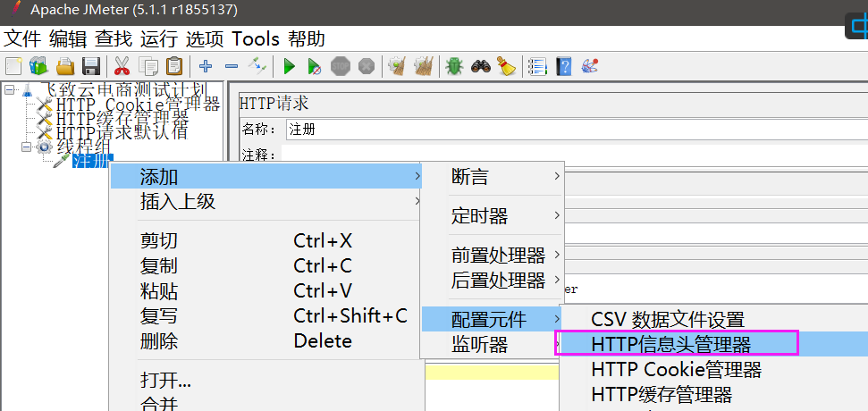Click the 名称 field containing 注册

point(577,130)
